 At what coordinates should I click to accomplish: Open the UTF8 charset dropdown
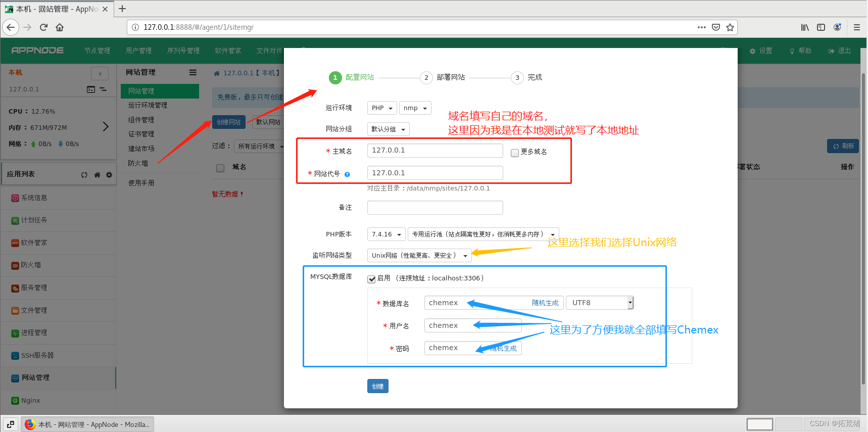click(600, 303)
